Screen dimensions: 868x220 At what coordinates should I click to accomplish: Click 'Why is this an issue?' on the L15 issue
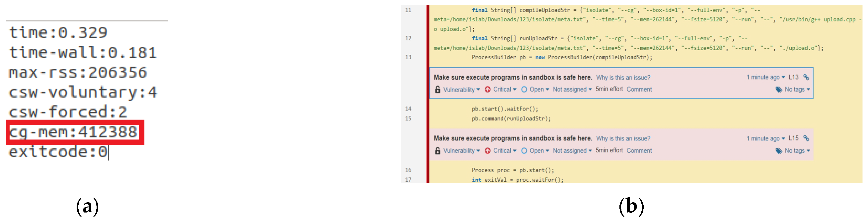623,138
